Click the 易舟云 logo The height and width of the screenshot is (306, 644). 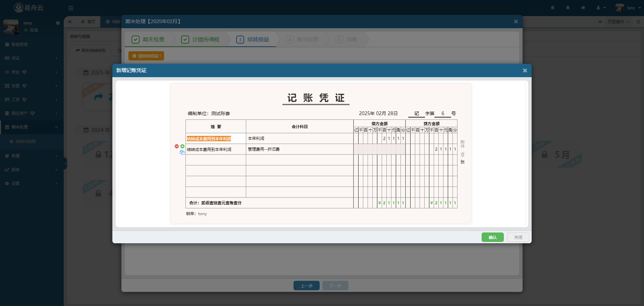(29, 8)
